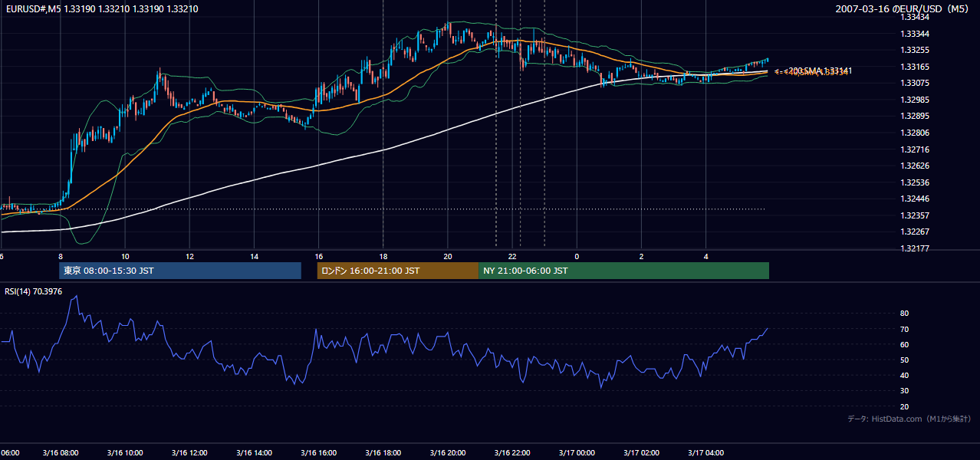Click price axis value 1.32357
Screen dimensions: 980x460
click(x=914, y=215)
